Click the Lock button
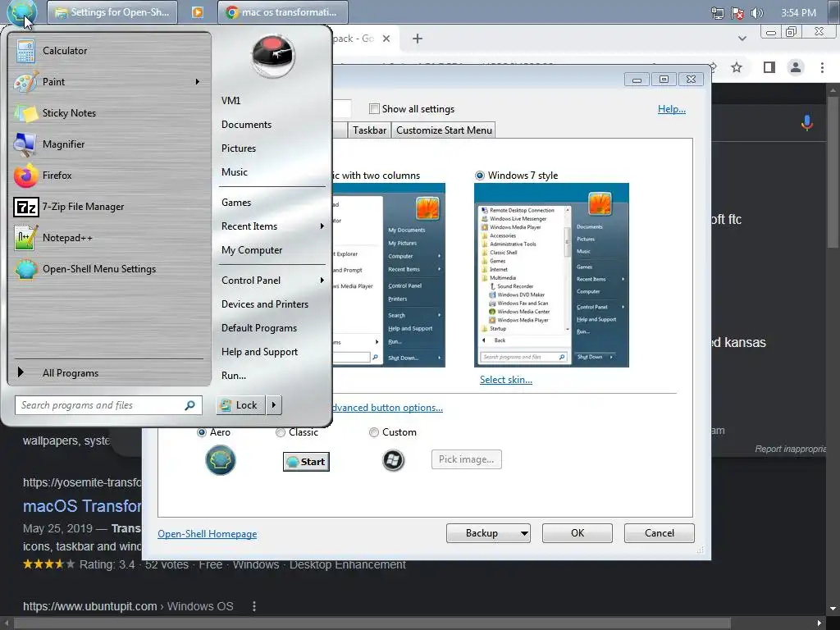The height and width of the screenshot is (630, 840). pos(241,405)
